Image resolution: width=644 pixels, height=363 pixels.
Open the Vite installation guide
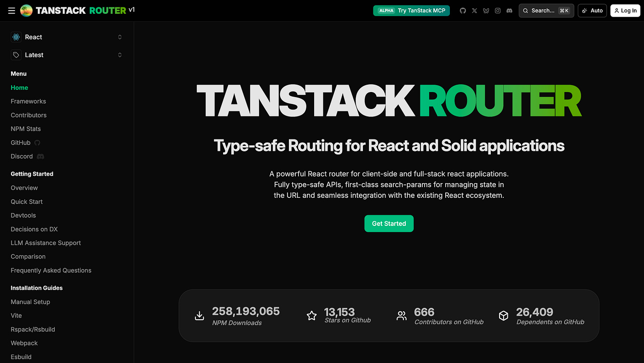[16, 316]
